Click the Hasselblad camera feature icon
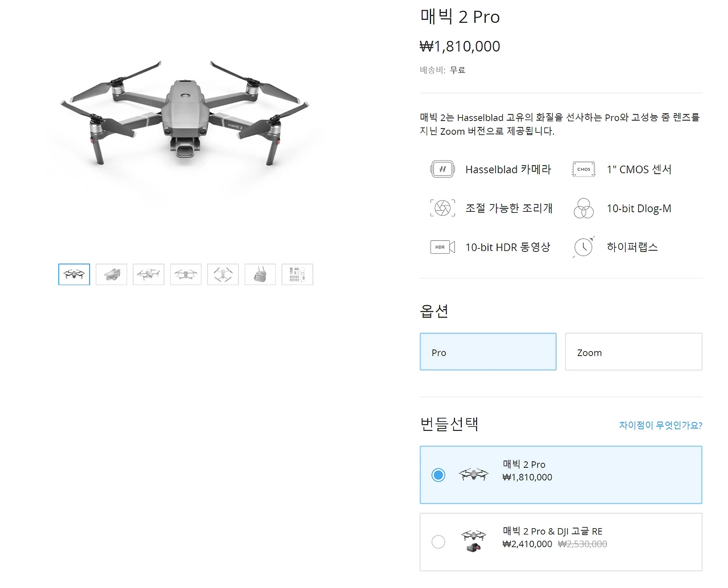Image resolution: width=728 pixels, height=588 pixels. 442,169
